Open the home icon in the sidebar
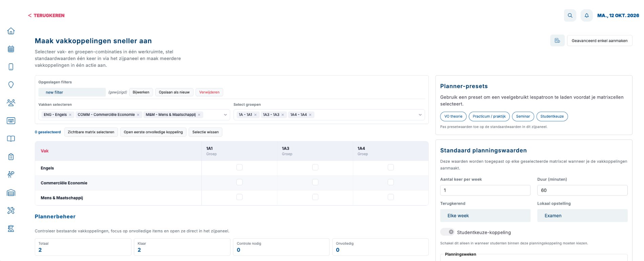The width and height of the screenshot is (644, 261). tap(11, 31)
